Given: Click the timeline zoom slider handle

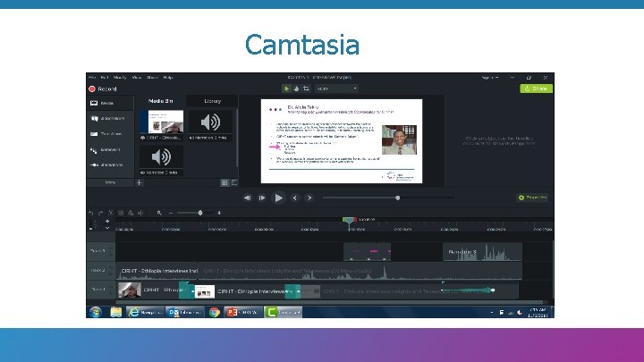Looking at the screenshot, I should pos(200,213).
